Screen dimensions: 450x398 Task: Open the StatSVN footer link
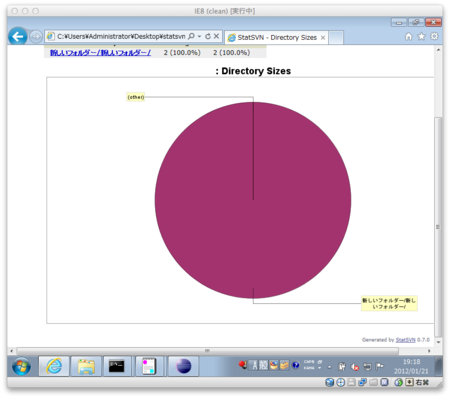[x=405, y=340]
